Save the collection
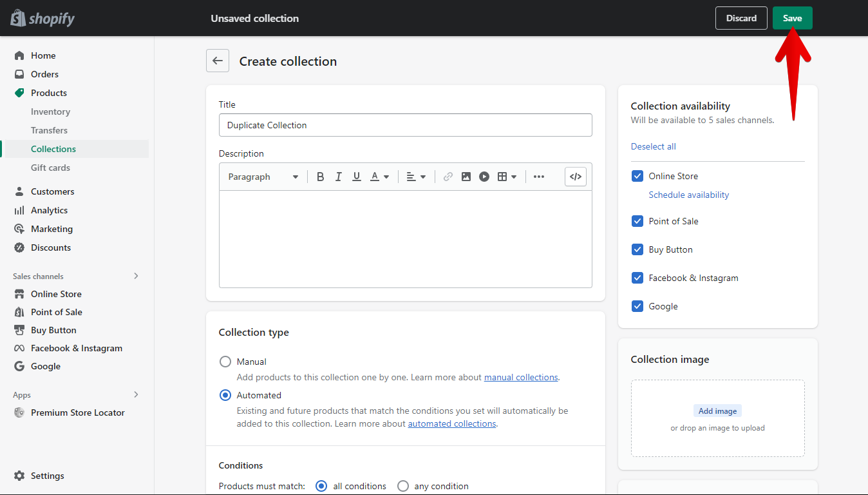868x495 pixels. click(792, 18)
